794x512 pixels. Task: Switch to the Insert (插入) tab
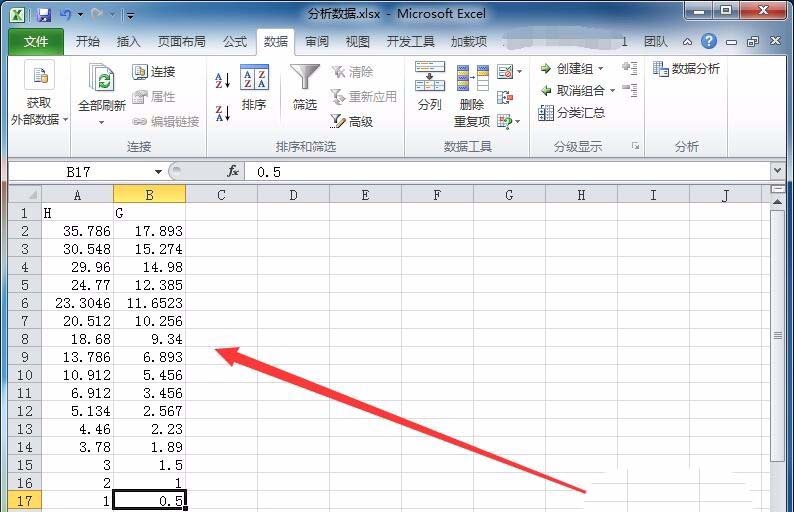[x=128, y=42]
